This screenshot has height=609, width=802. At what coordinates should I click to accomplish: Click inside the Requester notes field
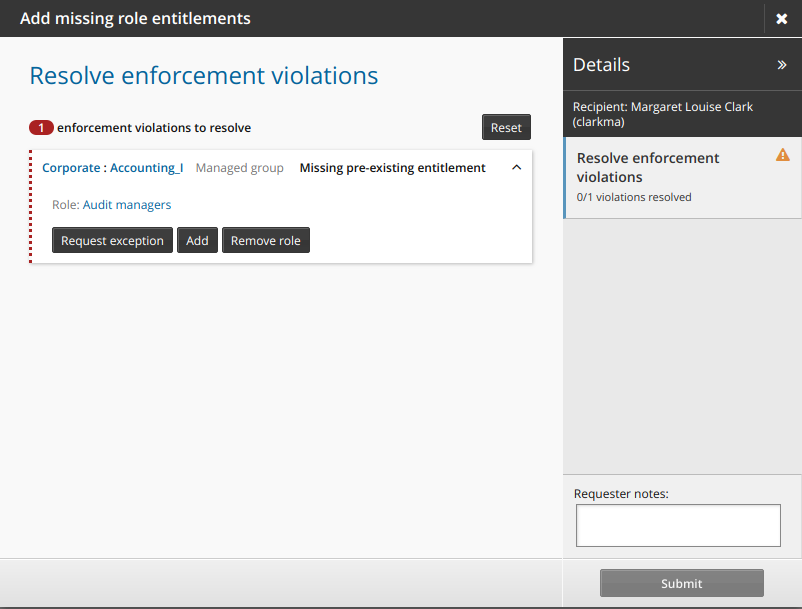pyautogui.click(x=678, y=525)
